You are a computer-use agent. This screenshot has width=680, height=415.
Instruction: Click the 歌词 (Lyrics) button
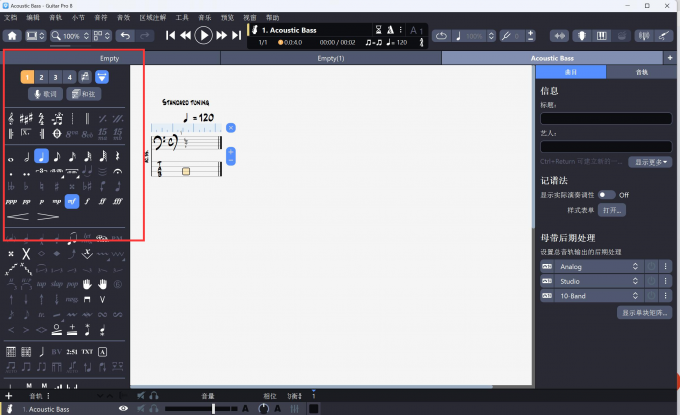(x=46, y=94)
